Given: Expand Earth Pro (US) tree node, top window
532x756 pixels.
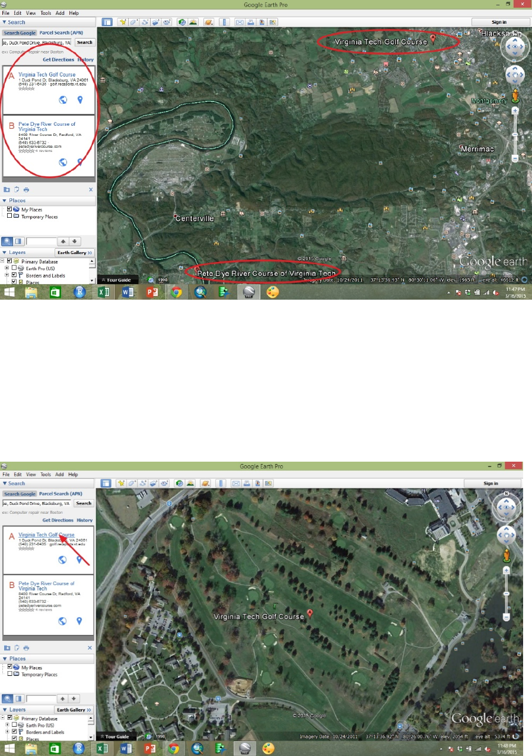Looking at the screenshot, I should (x=7, y=268).
